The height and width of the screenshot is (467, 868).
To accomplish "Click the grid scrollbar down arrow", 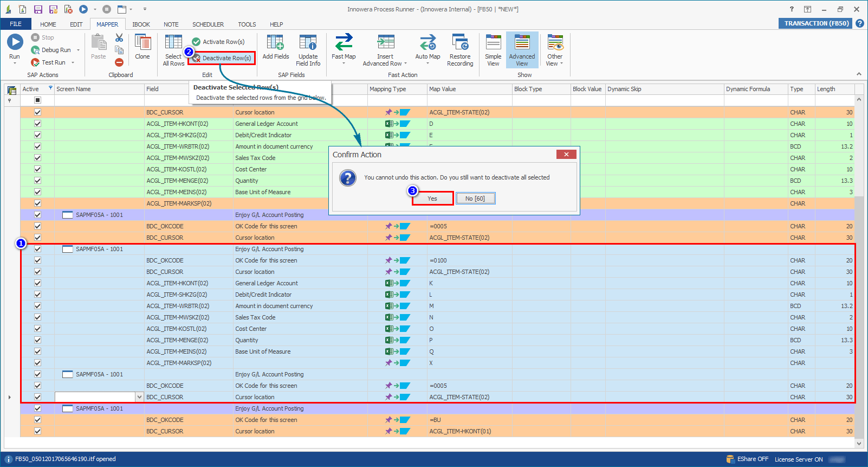I will [x=859, y=443].
